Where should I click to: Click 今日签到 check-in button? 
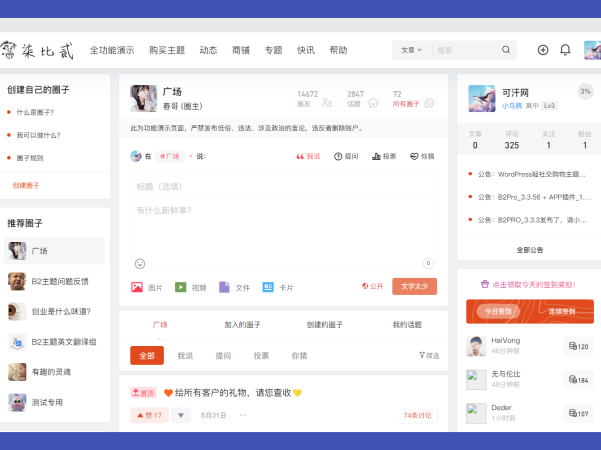pyautogui.click(x=498, y=311)
